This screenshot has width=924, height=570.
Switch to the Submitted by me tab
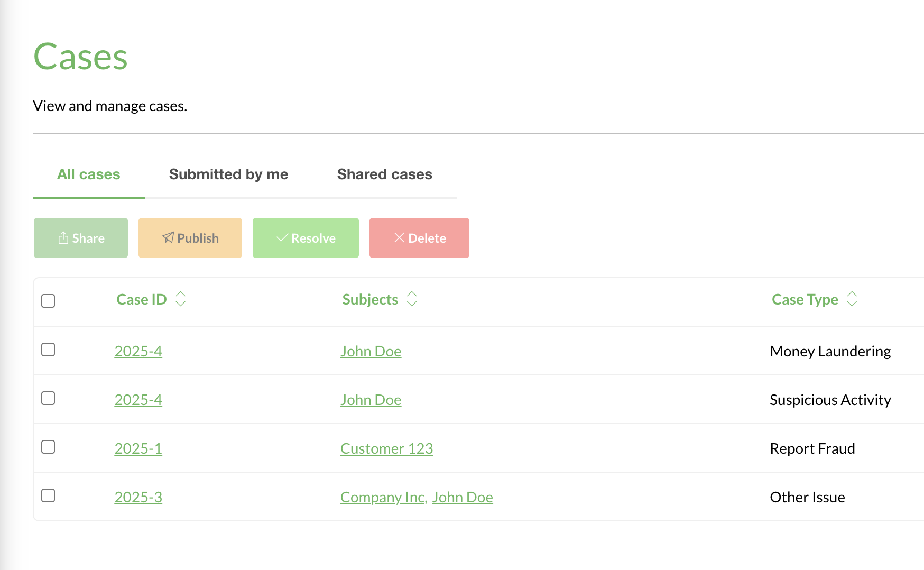228,174
